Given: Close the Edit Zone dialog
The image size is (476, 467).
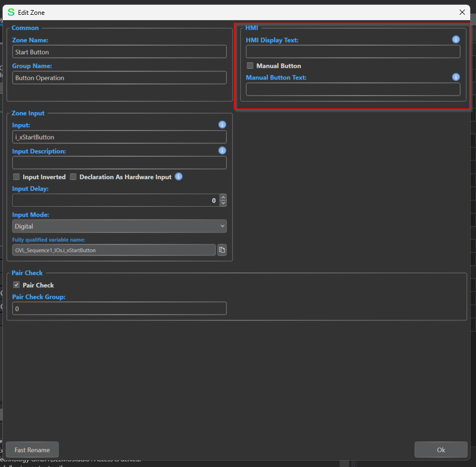Looking at the screenshot, I should tap(462, 12).
